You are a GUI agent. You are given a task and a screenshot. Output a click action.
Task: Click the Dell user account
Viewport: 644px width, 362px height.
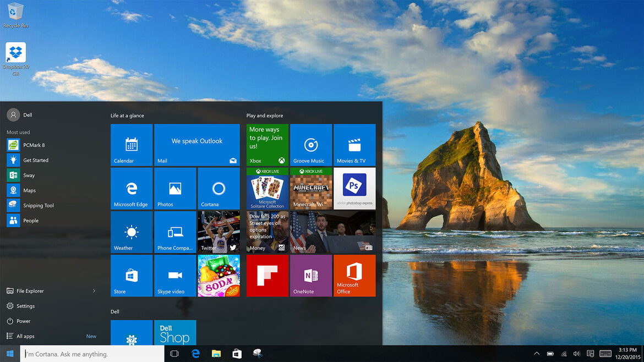tap(19, 115)
